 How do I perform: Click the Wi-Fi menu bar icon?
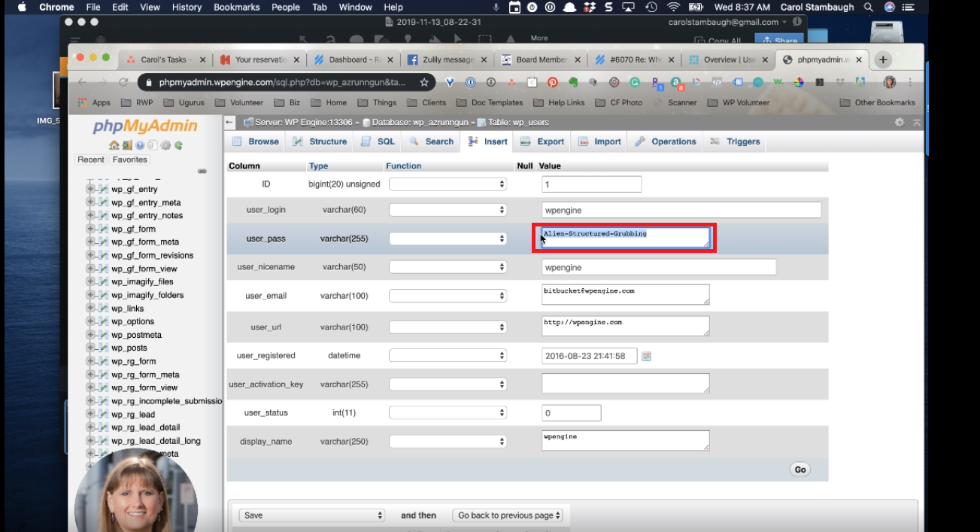673,7
